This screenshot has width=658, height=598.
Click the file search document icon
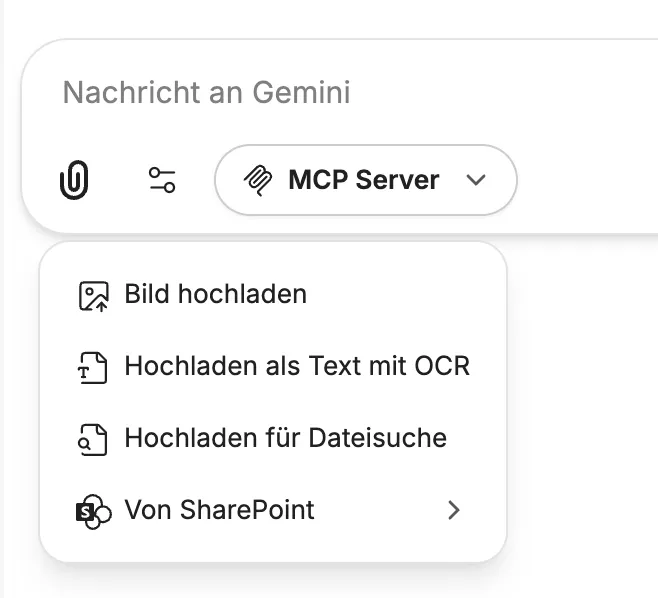pos(93,439)
